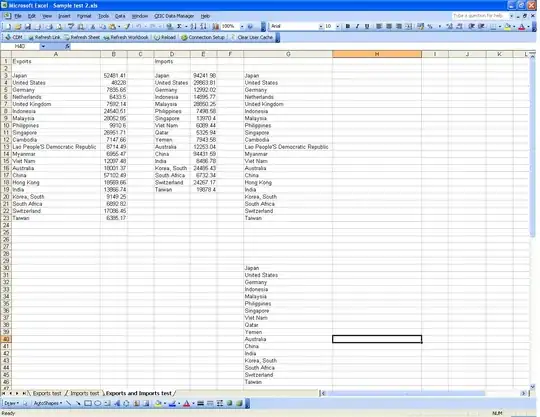Toggle Center alignment
540x417 pixels.
coord(389,26)
